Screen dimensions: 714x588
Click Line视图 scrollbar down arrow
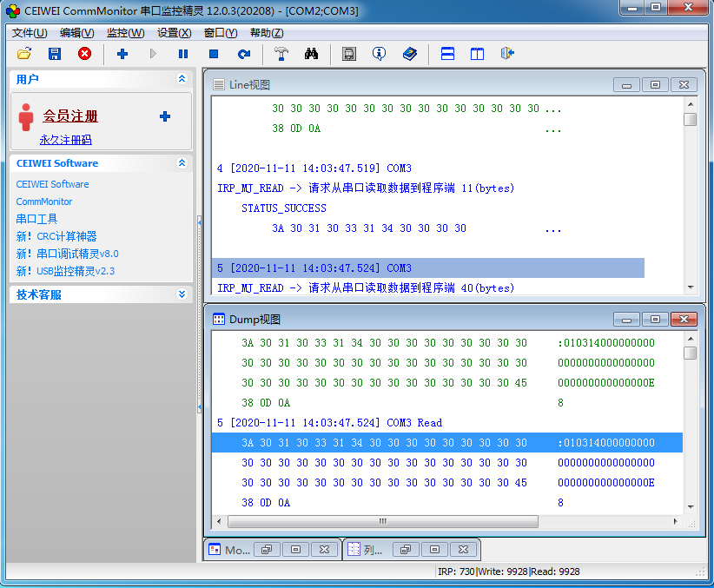pos(691,287)
